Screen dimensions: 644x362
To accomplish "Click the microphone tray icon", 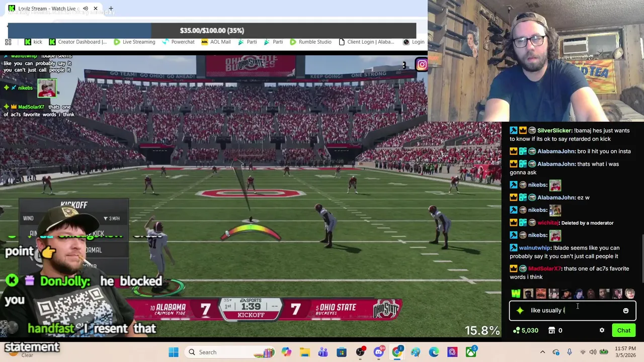I will point(569,352).
